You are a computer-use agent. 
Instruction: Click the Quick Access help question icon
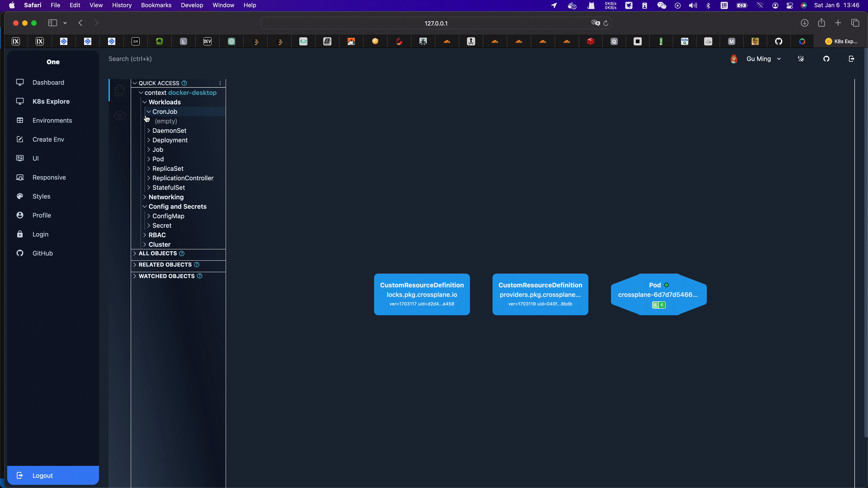[x=184, y=83]
